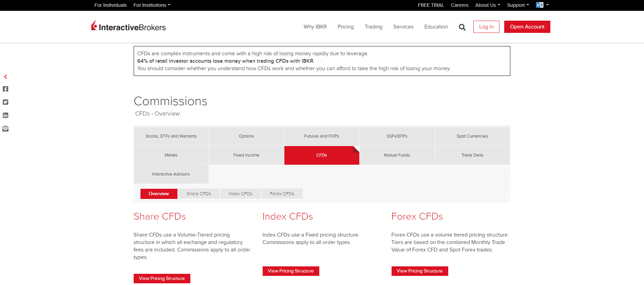Select the Futures and FOPs tab
This screenshot has height=285, width=644.
pos(322,136)
